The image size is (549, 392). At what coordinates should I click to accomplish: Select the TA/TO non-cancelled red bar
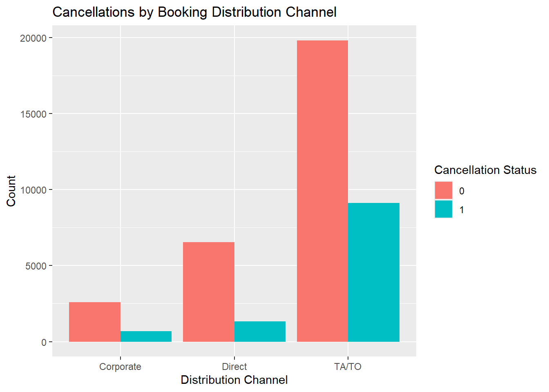[x=322, y=191]
